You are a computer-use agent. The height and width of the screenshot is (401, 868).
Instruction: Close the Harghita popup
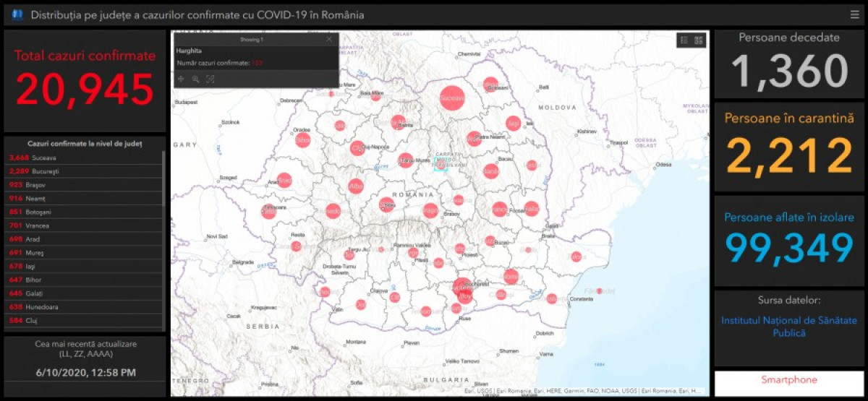click(x=329, y=39)
